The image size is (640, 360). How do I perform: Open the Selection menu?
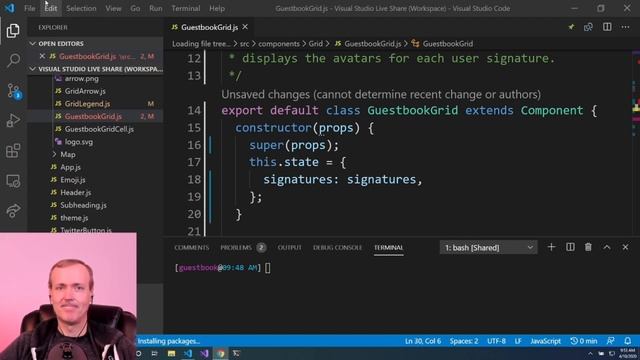point(81,8)
